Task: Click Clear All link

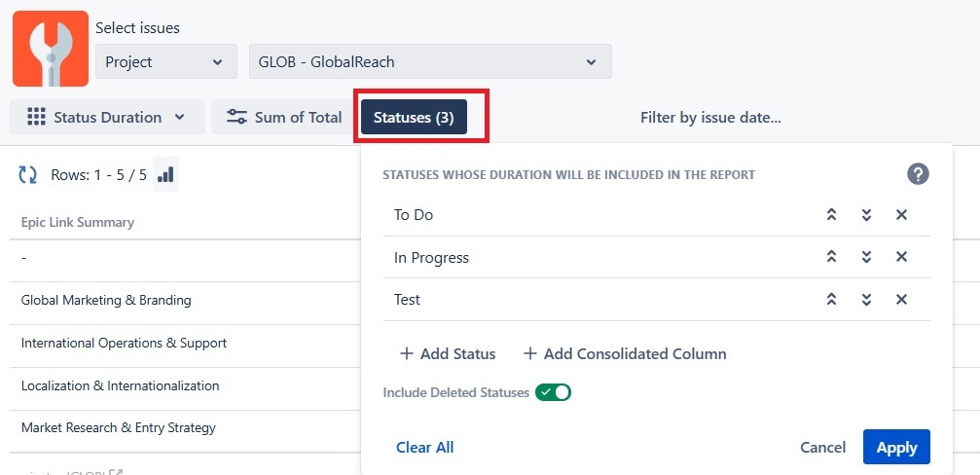Action: (425, 448)
